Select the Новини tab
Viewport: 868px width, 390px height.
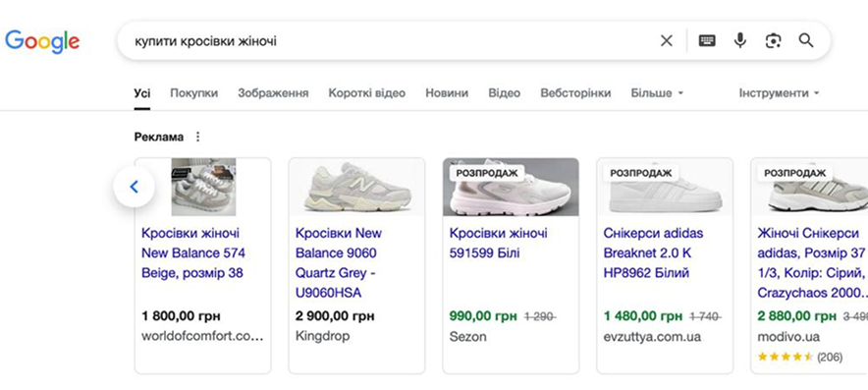point(447,93)
